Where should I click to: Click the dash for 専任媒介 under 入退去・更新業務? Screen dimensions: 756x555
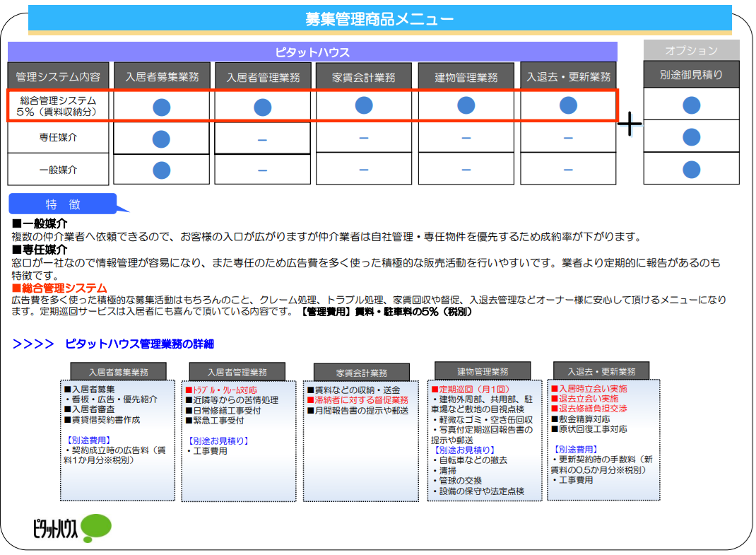[568, 138]
